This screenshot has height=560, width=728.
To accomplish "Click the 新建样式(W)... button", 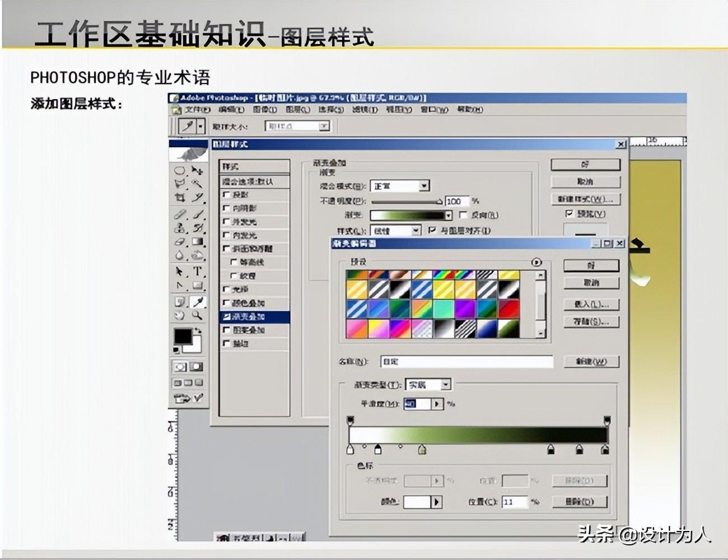I will 585,199.
